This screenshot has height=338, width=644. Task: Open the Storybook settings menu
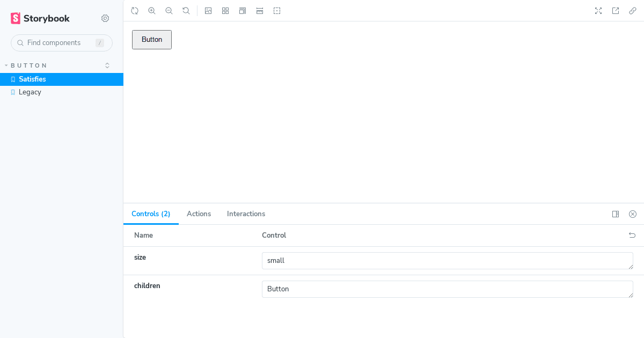(x=105, y=18)
